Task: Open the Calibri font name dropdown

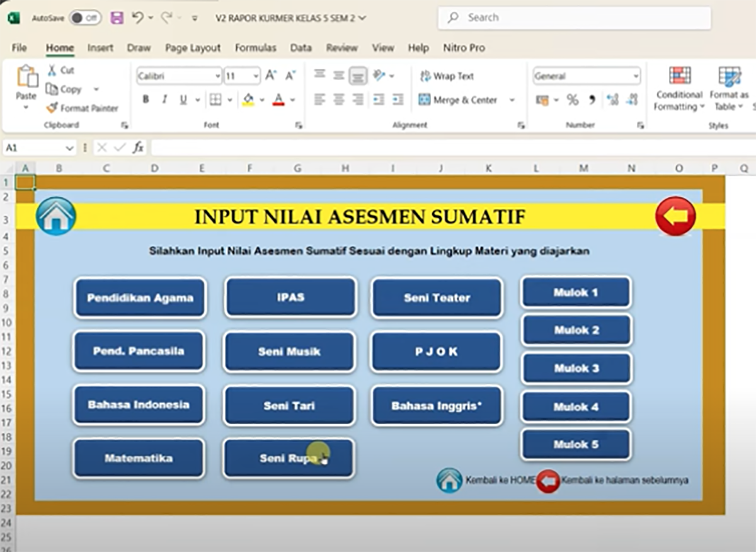Action: pos(217,76)
